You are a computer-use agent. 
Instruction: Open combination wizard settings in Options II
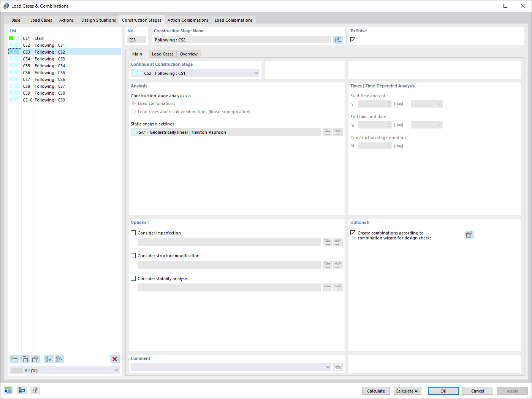coord(469,234)
